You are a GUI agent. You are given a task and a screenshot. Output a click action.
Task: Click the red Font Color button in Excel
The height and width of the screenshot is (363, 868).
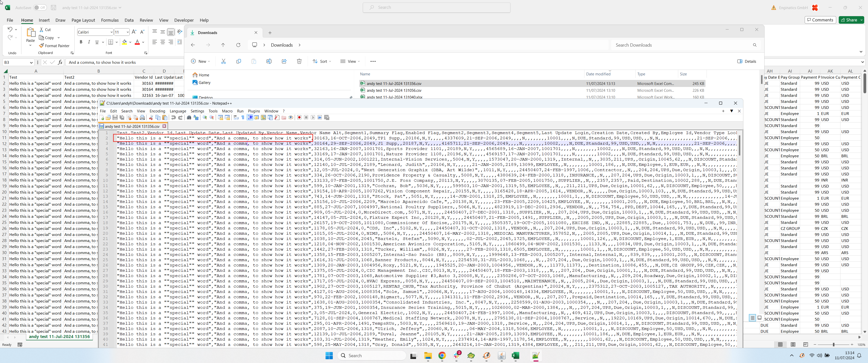tap(137, 42)
